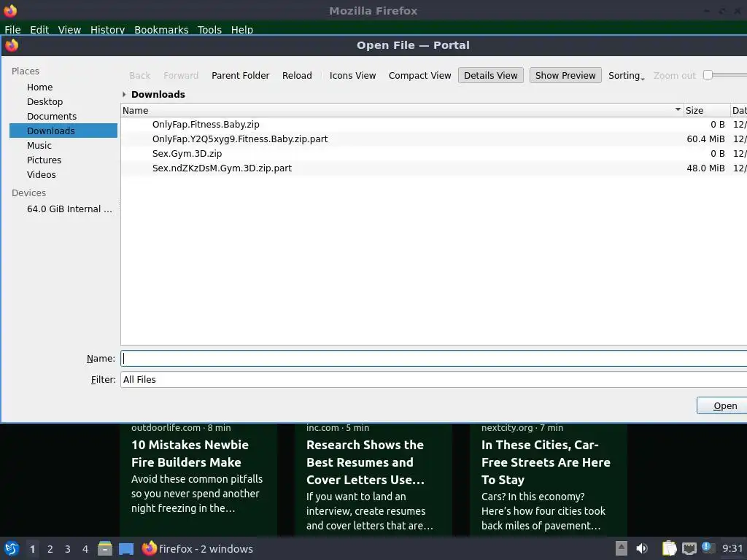Toggle the Show Preview button

point(565,75)
